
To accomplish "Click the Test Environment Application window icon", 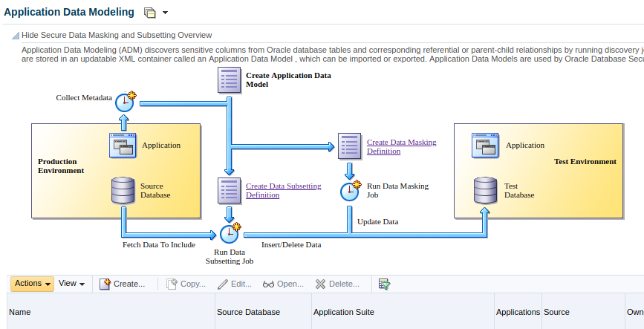I will click(x=485, y=145).
